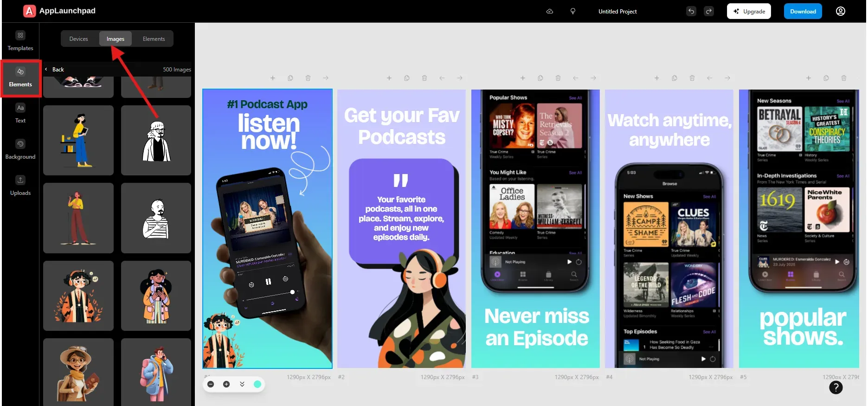This screenshot has height=406, width=868.
Task: Open the help question mark button
Action: [836, 387]
